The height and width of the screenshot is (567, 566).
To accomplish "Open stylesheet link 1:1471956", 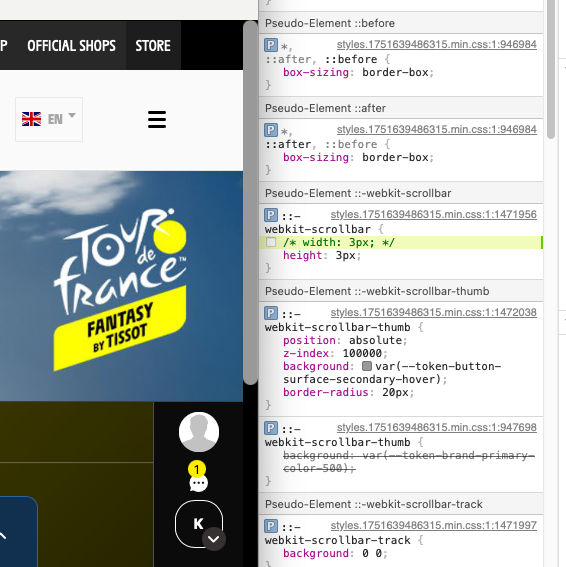I will click(x=434, y=214).
